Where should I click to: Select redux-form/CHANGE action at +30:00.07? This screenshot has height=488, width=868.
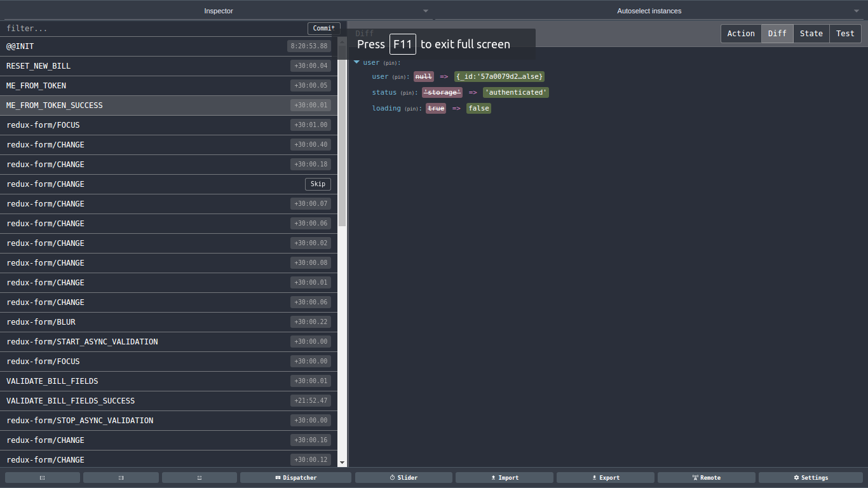pos(168,204)
